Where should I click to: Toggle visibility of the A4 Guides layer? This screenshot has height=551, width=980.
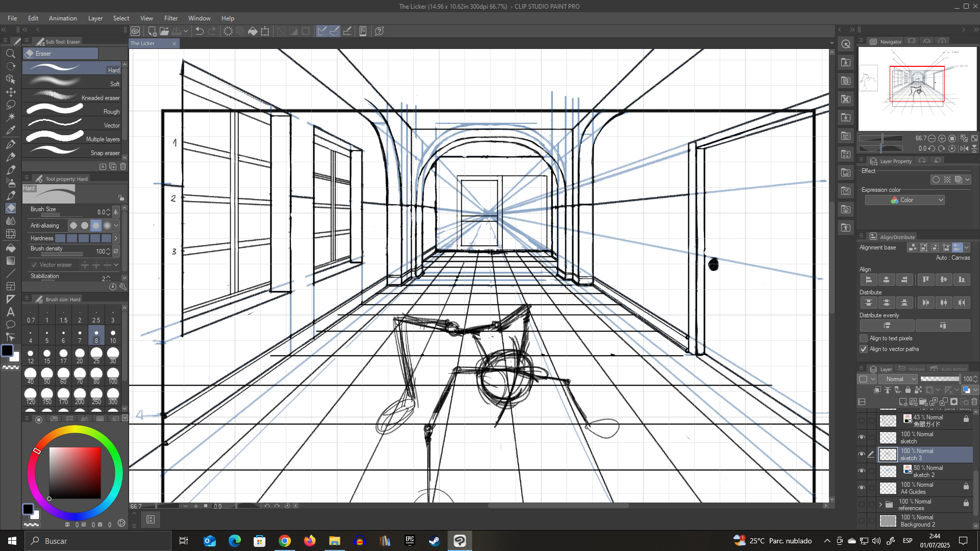[862, 487]
